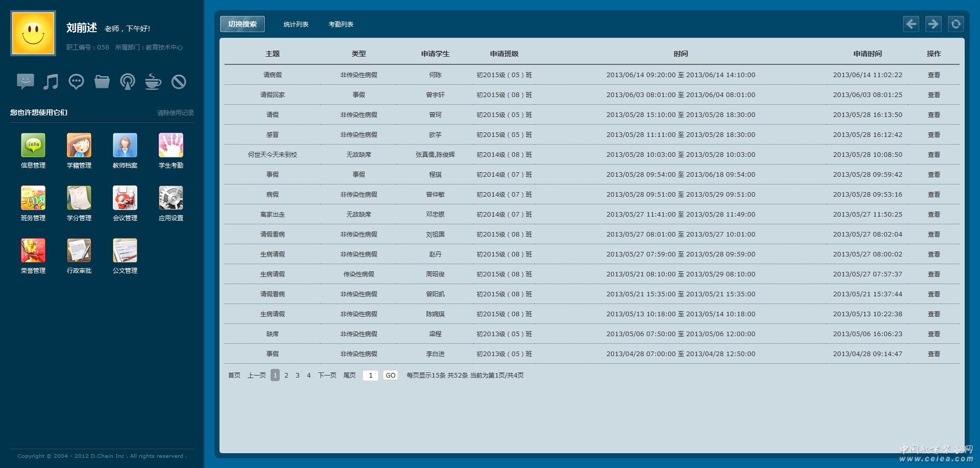The image size is (980, 468).
Task: Click the 下一页 next page link
Action: coord(327,376)
